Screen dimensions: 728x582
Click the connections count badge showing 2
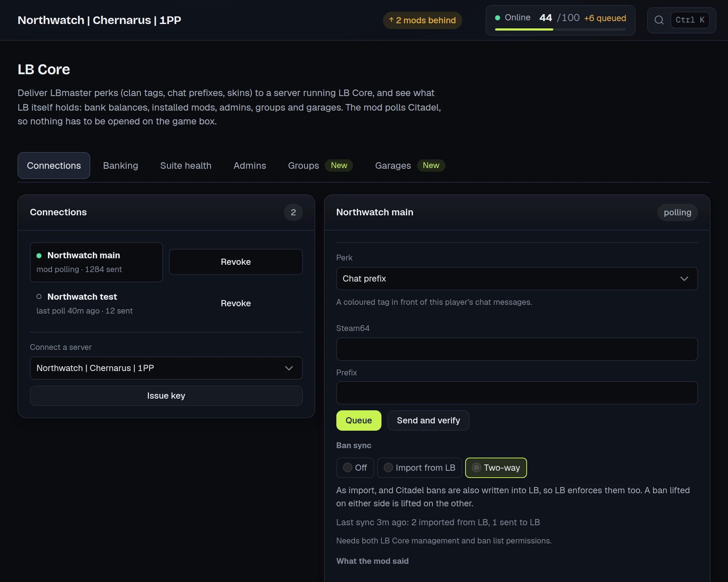pyautogui.click(x=293, y=212)
